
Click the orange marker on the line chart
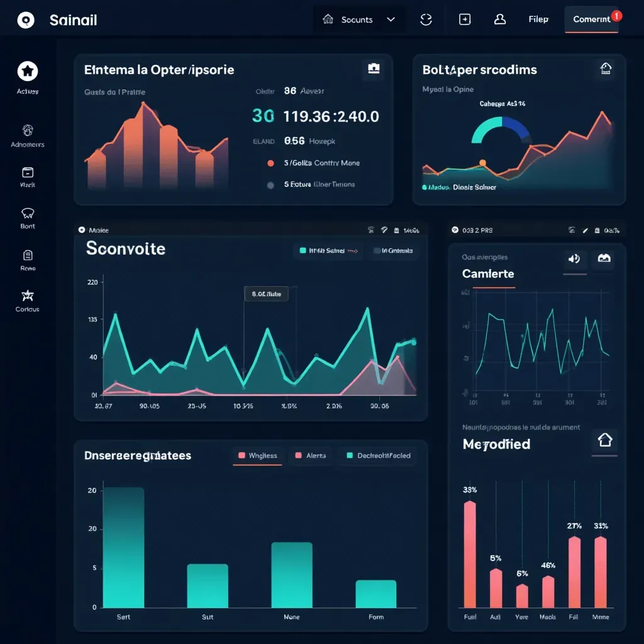click(x=483, y=163)
